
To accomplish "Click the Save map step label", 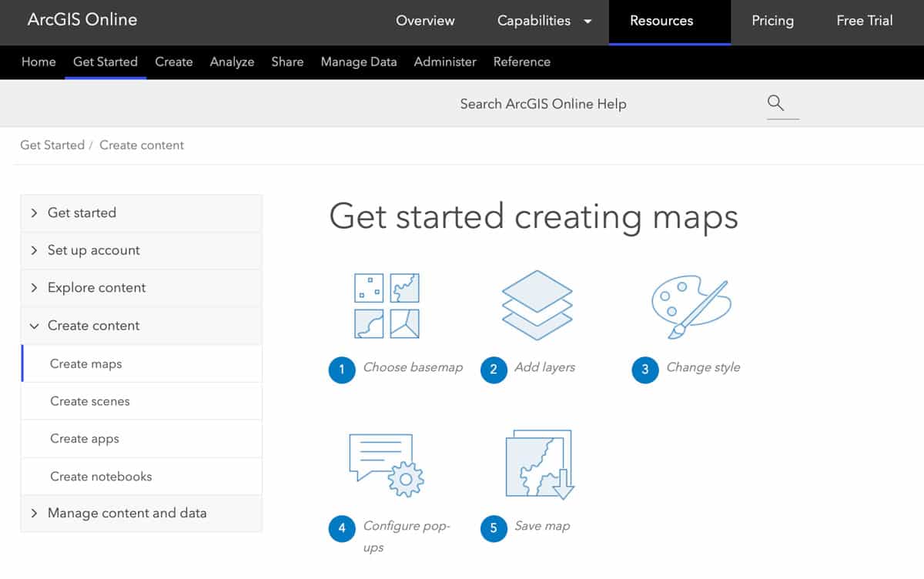I will click(542, 526).
